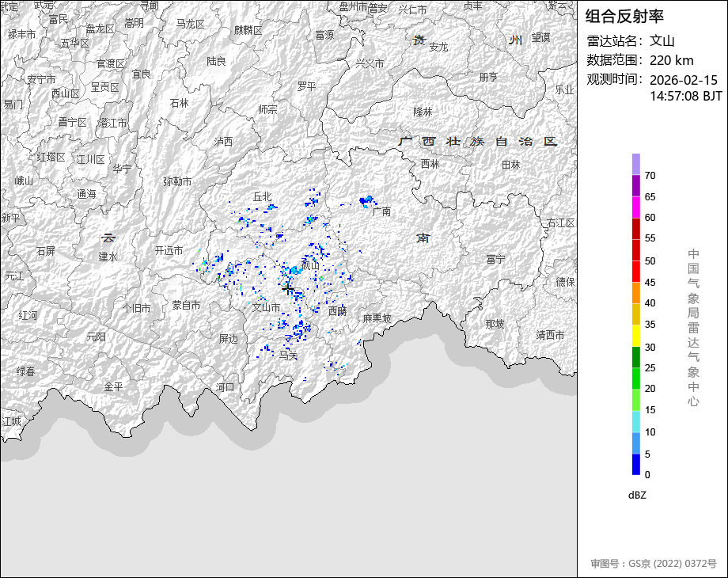Select the 220 km data range value
The height and width of the screenshot is (578, 728).
[x=671, y=60]
